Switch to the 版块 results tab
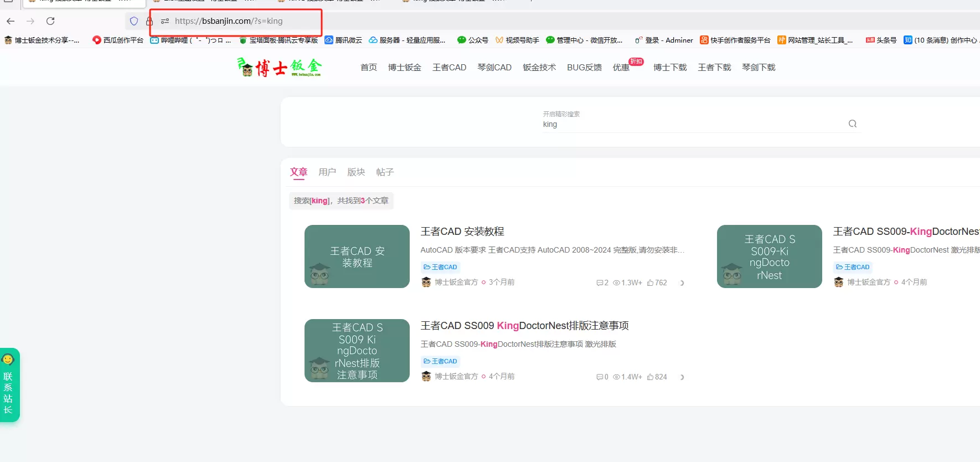980x462 pixels. (x=356, y=172)
